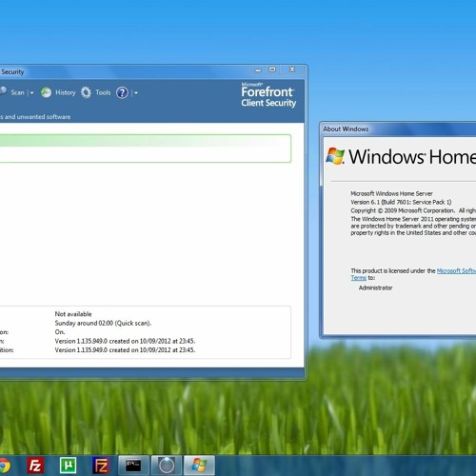Click the last 'Version 1.135.949.0' line

125,350
